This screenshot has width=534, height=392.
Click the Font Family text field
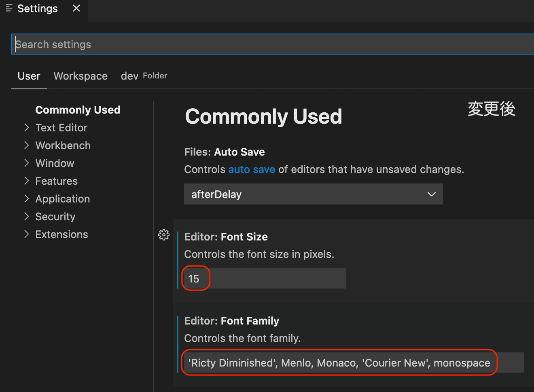coord(352,363)
